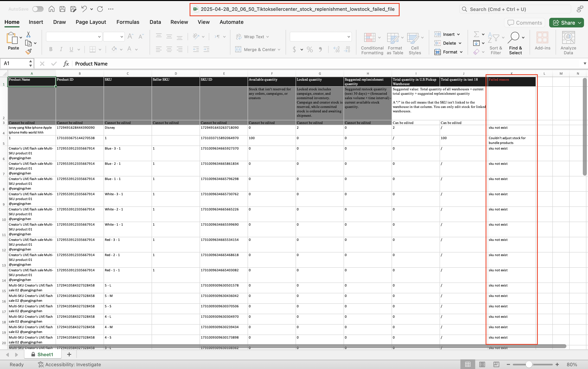588x369 pixels.
Task: Click the green Share button
Action: [x=566, y=23]
